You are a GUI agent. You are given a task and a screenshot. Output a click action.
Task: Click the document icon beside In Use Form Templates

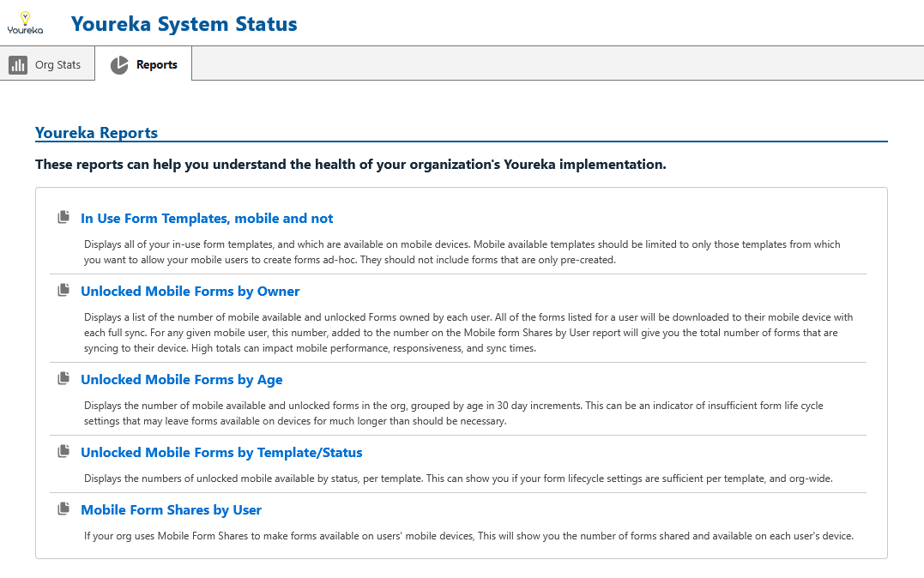coord(63,218)
